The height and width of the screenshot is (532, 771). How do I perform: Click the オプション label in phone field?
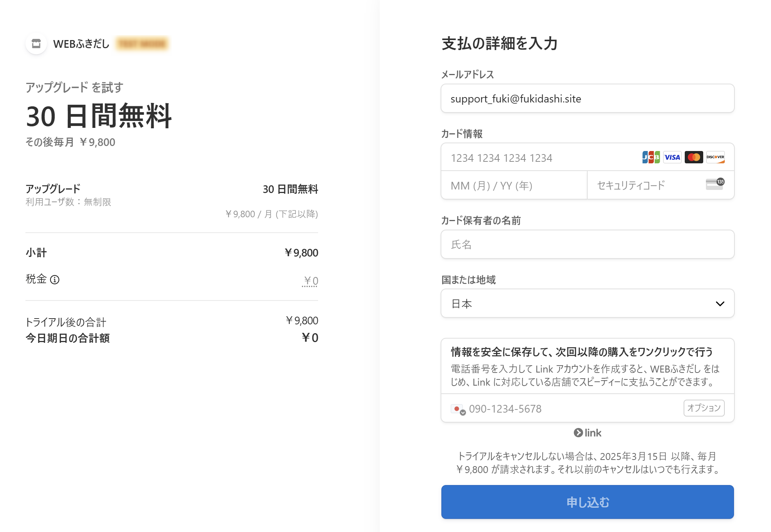(704, 408)
